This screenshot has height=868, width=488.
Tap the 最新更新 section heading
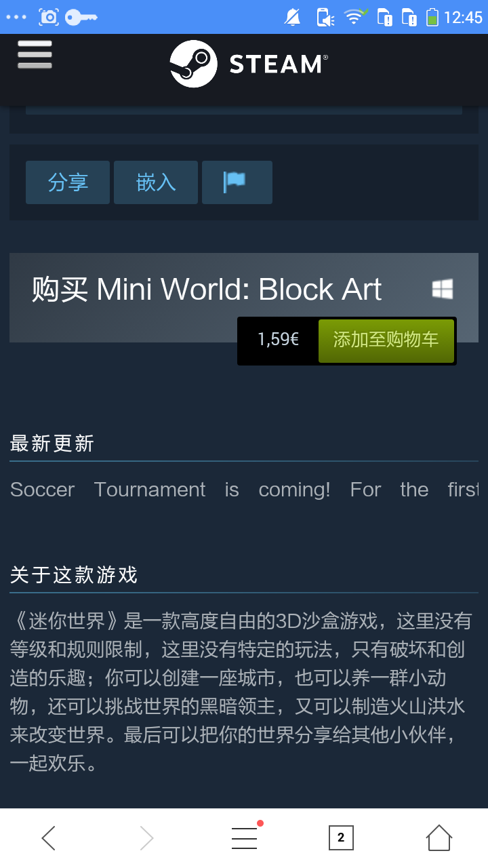pyautogui.click(x=52, y=443)
